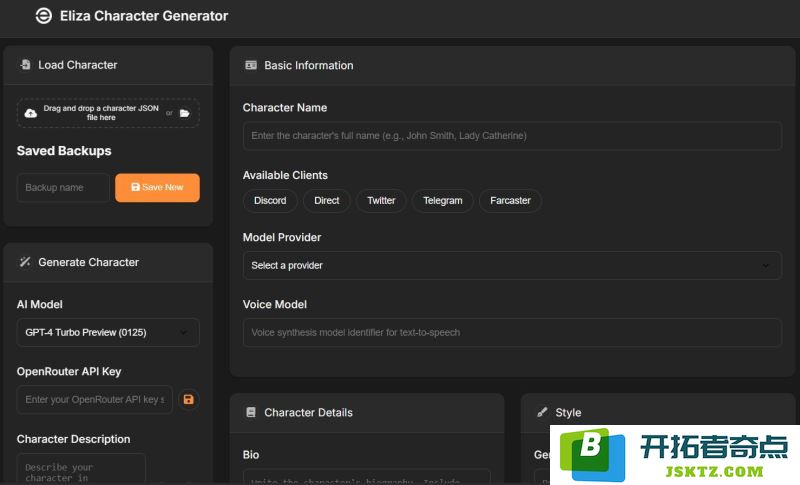Click the Character Details book icon
Screen dimensions: 800x485
pos(251,412)
